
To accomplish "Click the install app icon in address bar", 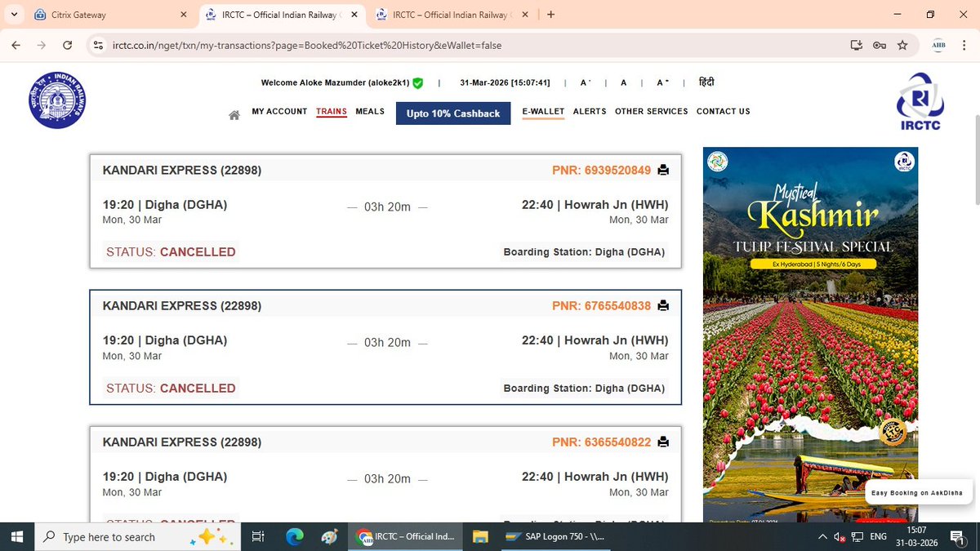I will (x=856, y=45).
